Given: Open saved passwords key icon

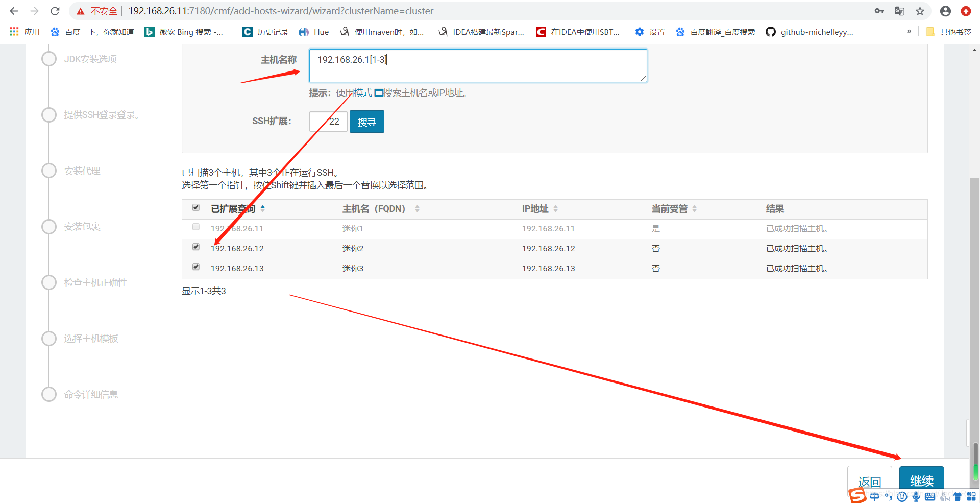Looking at the screenshot, I should (879, 11).
